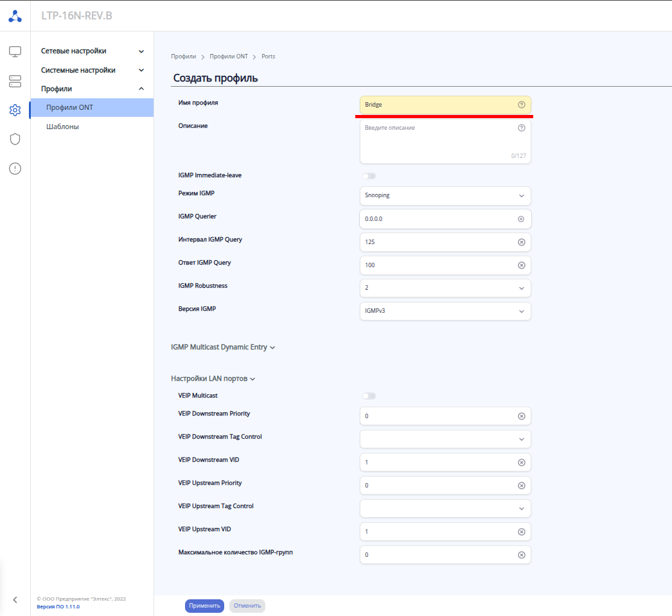Collapse sidebar with bottom left arrow
Image resolution: width=672 pixels, height=616 pixels.
15,600
